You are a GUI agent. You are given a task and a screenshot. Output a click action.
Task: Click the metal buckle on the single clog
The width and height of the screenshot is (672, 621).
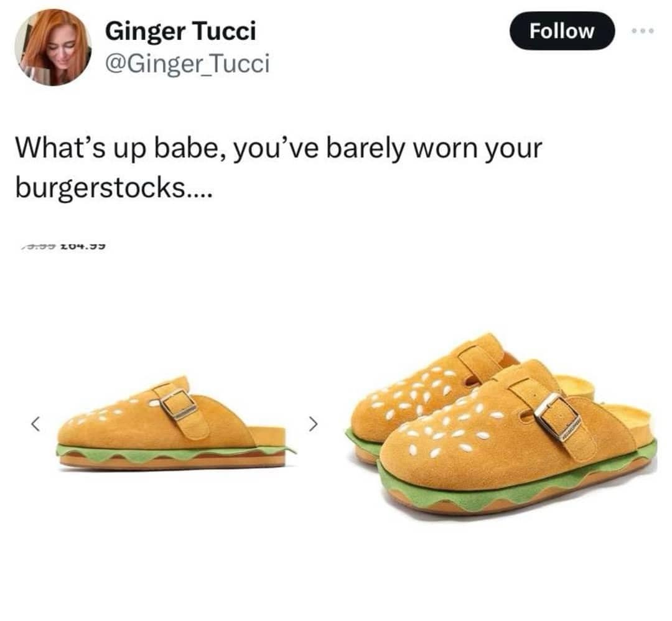pyautogui.click(x=178, y=404)
